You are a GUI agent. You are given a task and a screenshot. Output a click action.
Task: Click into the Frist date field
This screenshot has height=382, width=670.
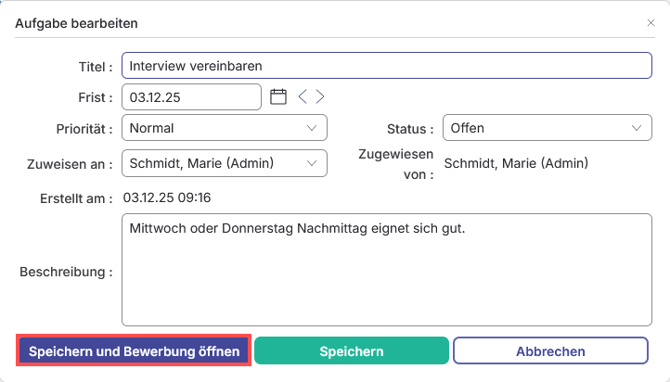[x=191, y=97]
